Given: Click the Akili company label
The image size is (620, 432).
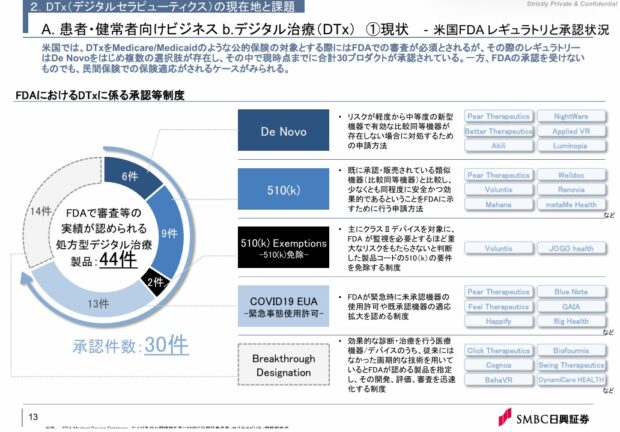Looking at the screenshot, I should click(x=498, y=146).
